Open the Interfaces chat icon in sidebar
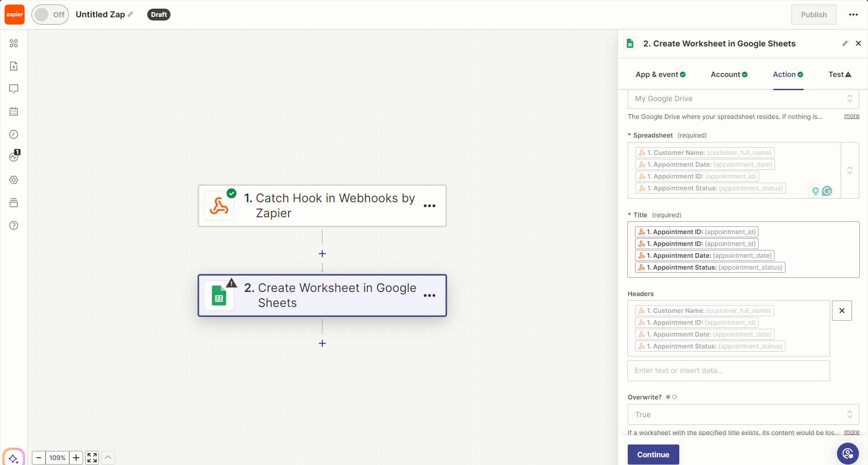The width and height of the screenshot is (868, 465). pos(14,89)
